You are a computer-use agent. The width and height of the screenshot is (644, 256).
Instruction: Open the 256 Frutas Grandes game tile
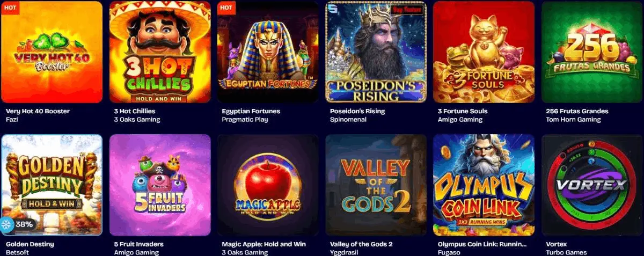592,52
